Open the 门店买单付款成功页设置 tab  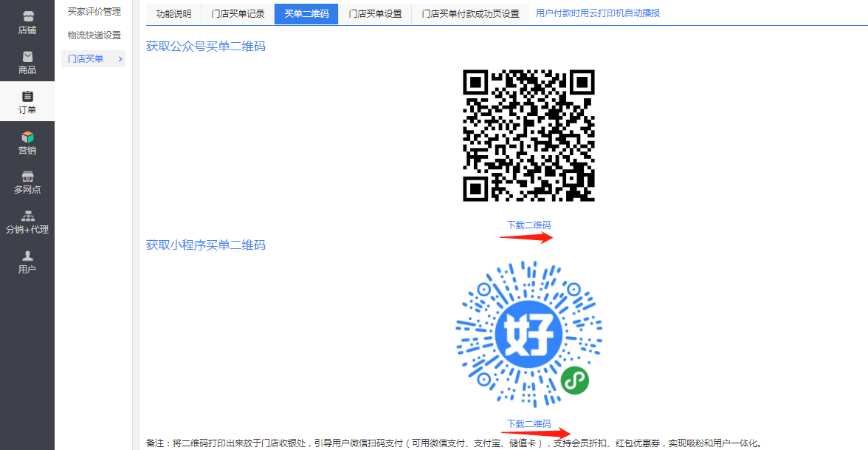(471, 14)
